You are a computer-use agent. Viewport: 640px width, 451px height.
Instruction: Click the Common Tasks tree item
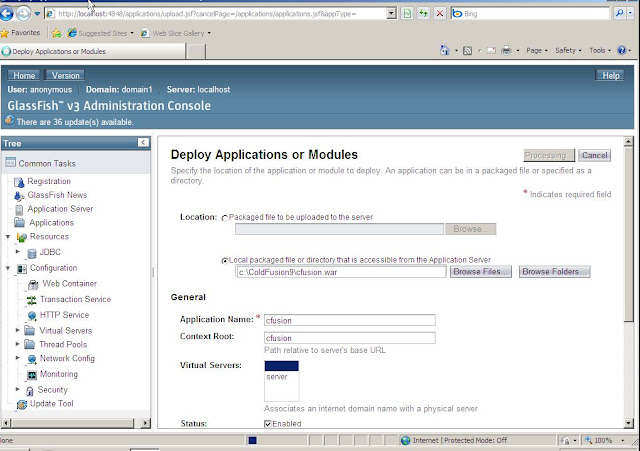pos(47,164)
